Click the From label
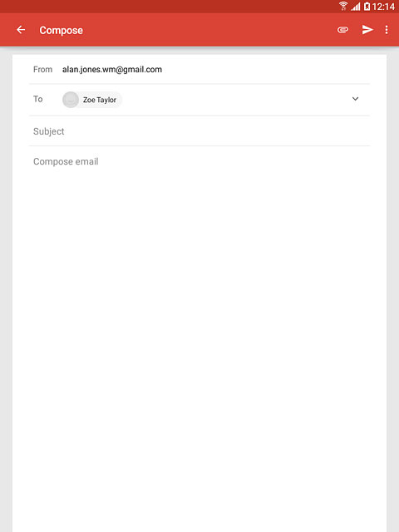The width and height of the screenshot is (399, 532). [42, 70]
